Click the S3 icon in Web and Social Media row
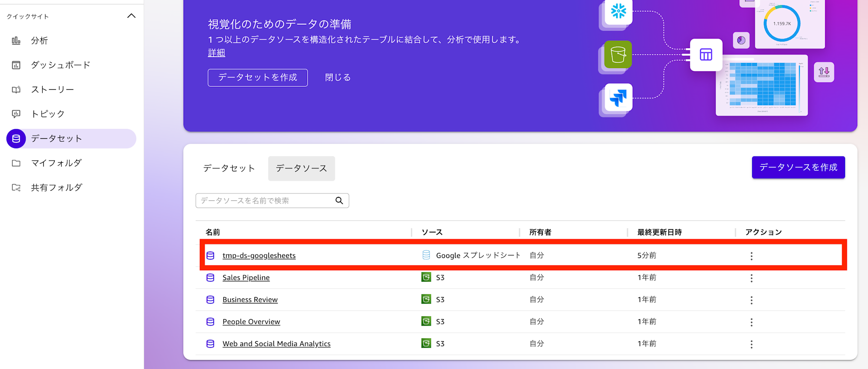 coord(426,344)
